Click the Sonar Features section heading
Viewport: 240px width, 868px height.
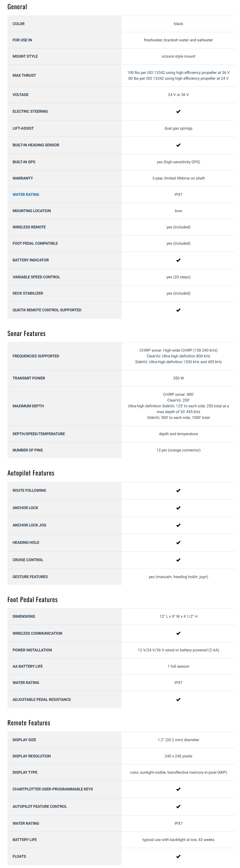(x=27, y=334)
